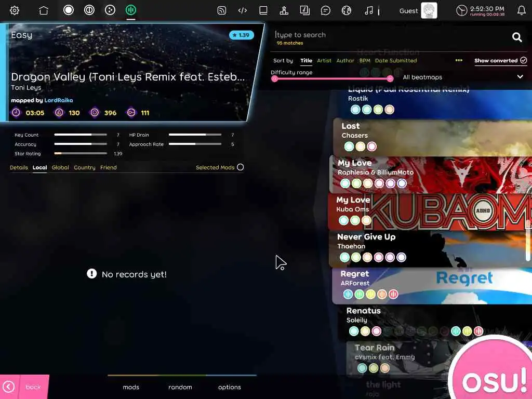Click the '95 matches' result count

[x=290, y=43]
